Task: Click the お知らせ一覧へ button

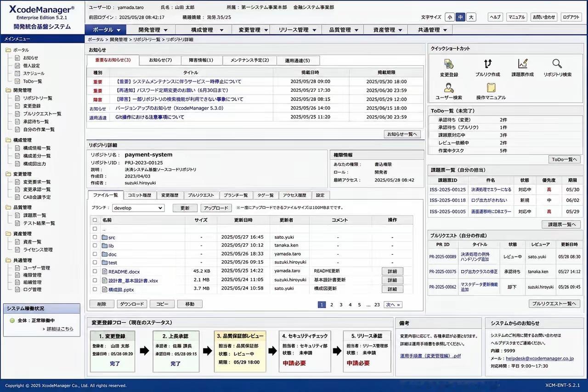Action: pyautogui.click(x=402, y=134)
